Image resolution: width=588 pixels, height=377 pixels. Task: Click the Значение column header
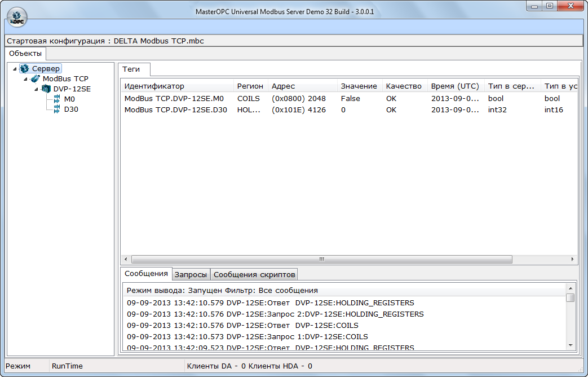click(359, 86)
